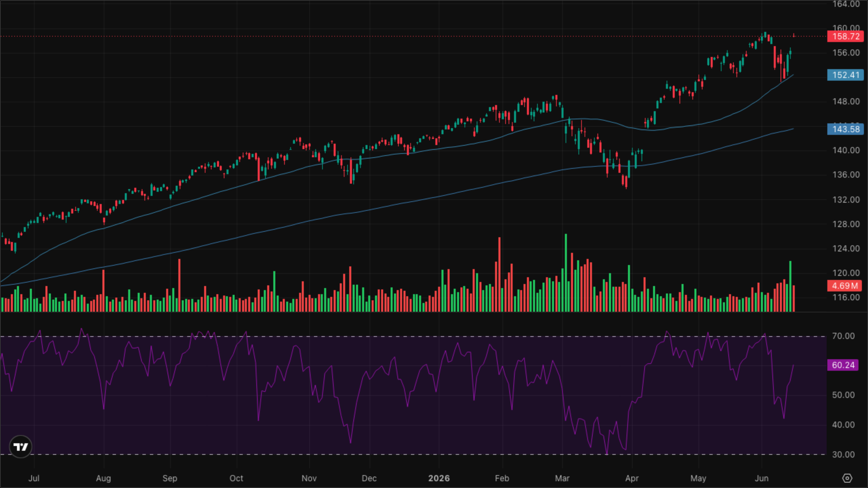Select the 60.24 RSI value label
Viewport: 868px width, 488px height.
pyautogui.click(x=843, y=365)
